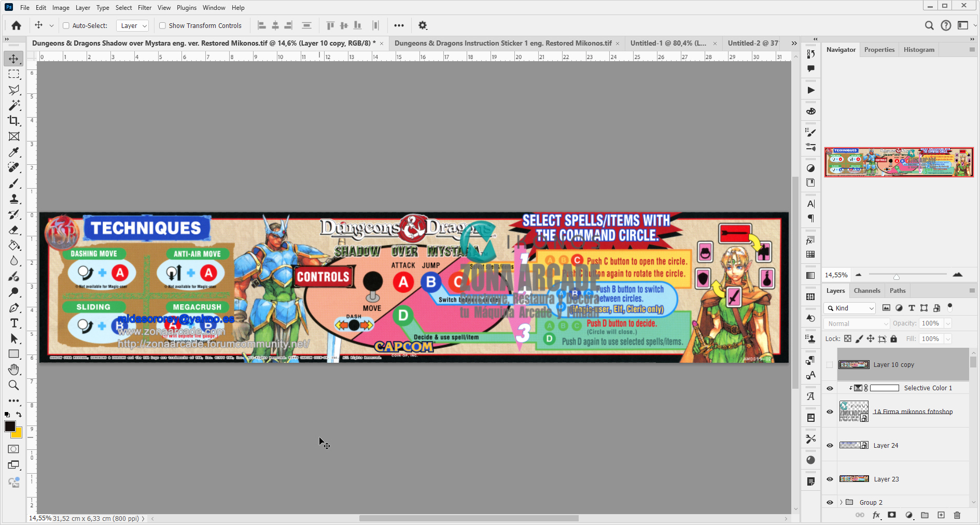
Task: Hide Layer 24 using its eye icon
Action: [830, 446]
